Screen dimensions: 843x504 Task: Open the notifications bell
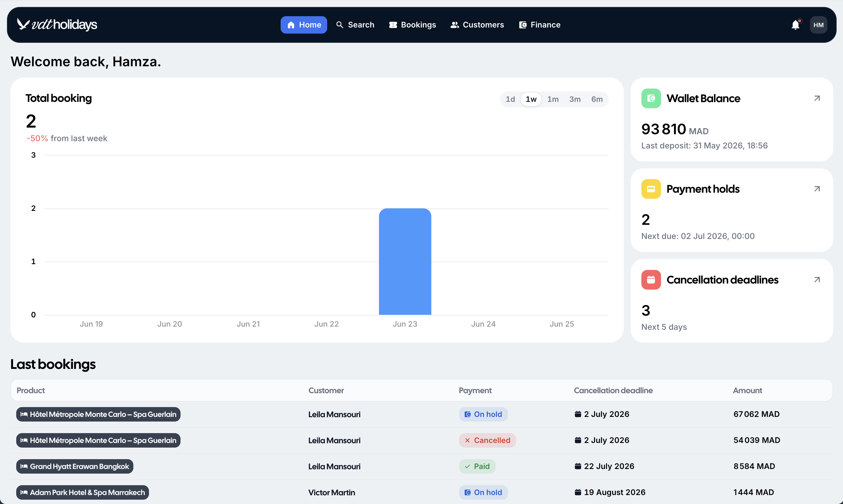(796, 25)
